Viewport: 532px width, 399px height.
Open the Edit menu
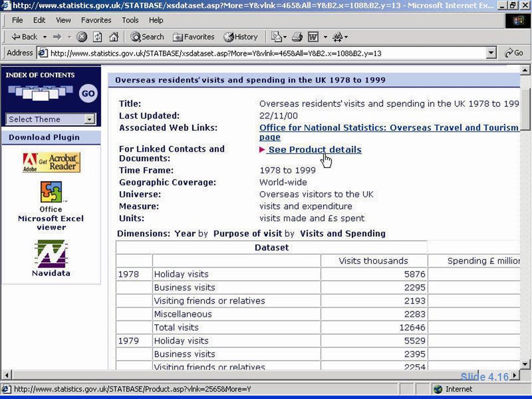39,21
